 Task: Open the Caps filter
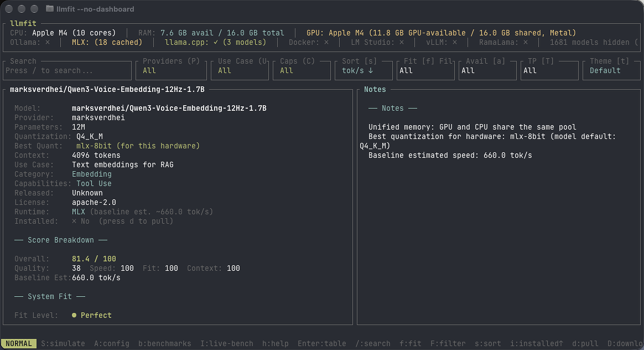[302, 71]
